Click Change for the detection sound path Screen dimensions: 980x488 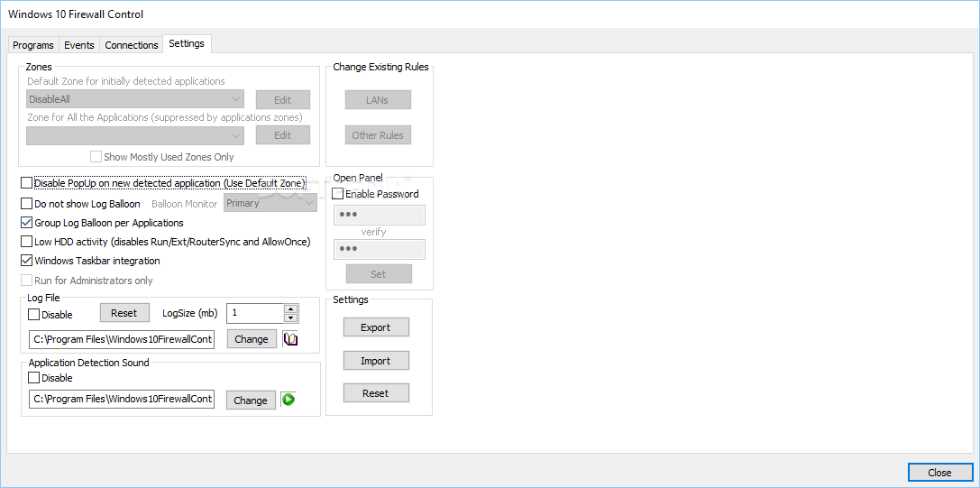[x=251, y=401]
